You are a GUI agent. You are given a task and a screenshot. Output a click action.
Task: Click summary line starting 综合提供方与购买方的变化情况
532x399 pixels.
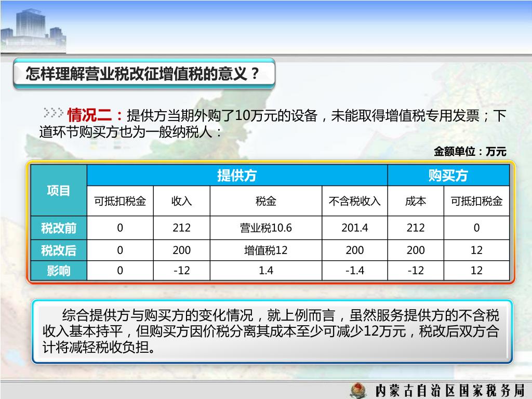(281, 315)
